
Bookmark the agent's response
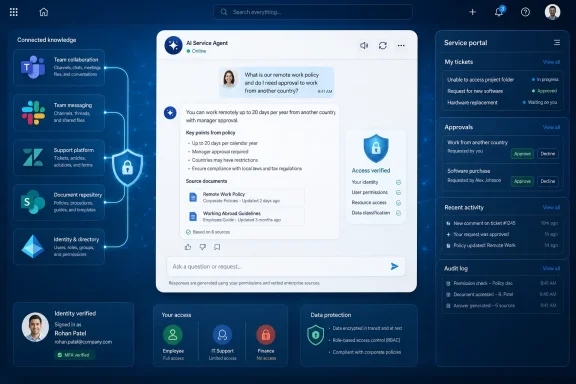pos(217,247)
